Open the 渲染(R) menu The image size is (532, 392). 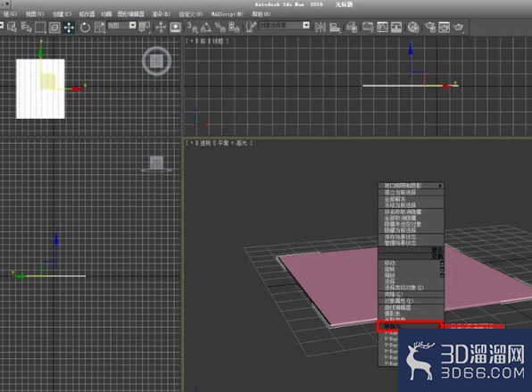161,14
